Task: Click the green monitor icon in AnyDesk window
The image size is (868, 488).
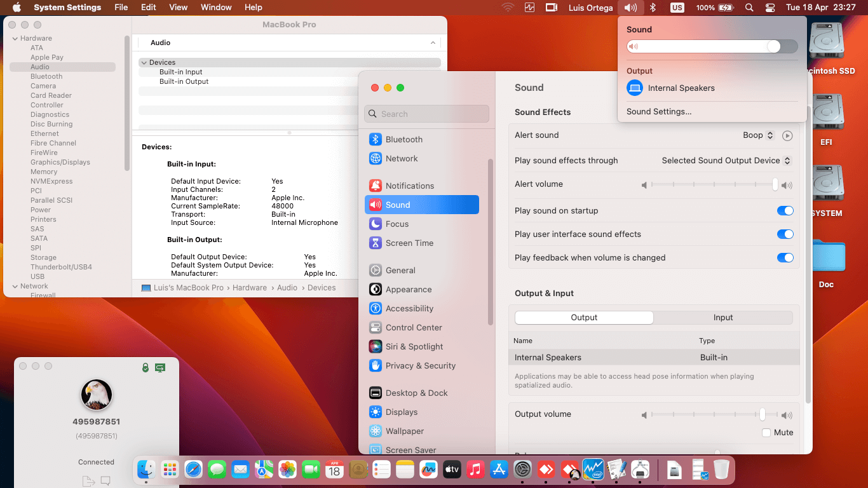Action: pos(160,367)
